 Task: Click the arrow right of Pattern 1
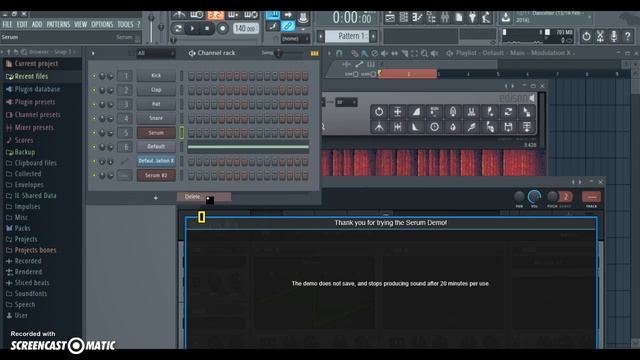click(373, 36)
